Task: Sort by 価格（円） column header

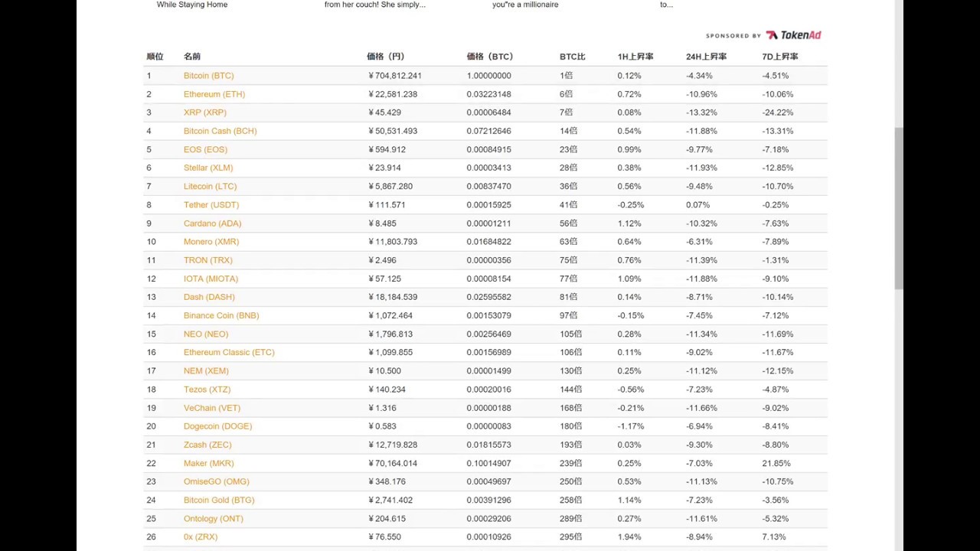Action: [385, 57]
